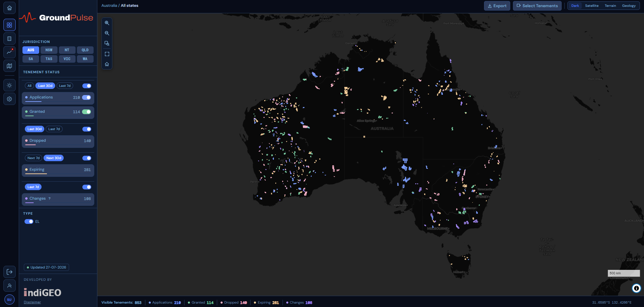Image resolution: width=644 pixels, height=307 pixels.
Task: Click the coordinates readout in status bar
Action: click(612, 303)
